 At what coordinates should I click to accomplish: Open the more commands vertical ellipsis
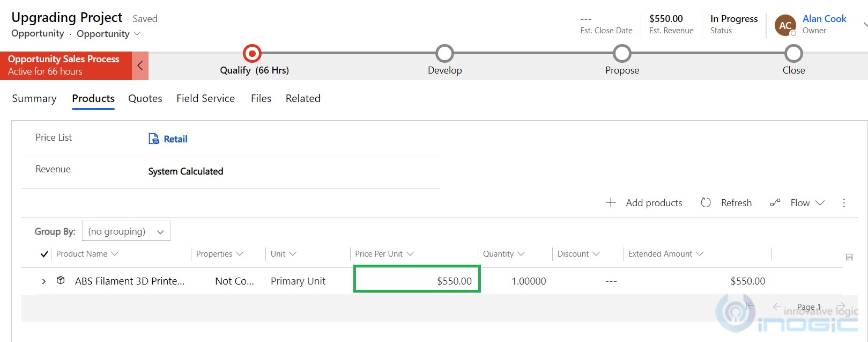[844, 203]
